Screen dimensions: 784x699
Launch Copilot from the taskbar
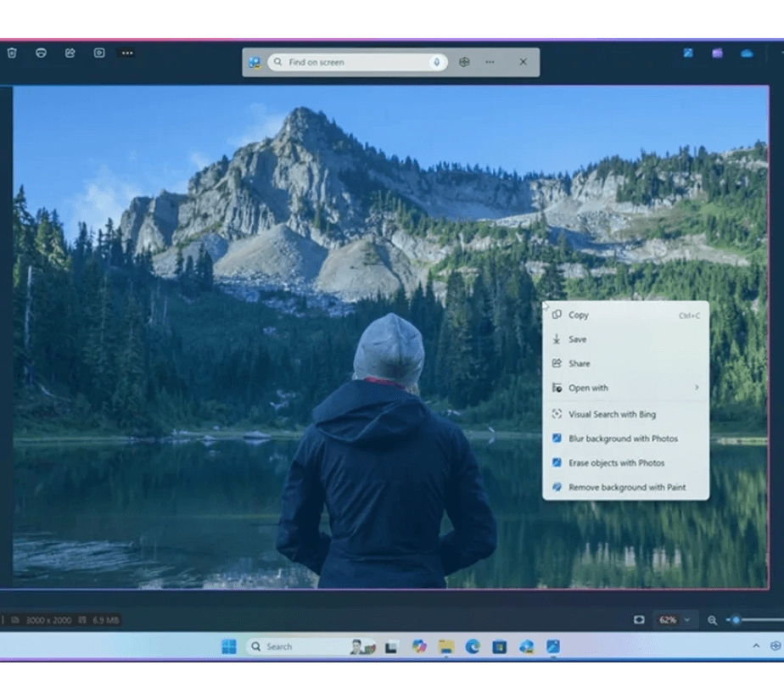419,646
